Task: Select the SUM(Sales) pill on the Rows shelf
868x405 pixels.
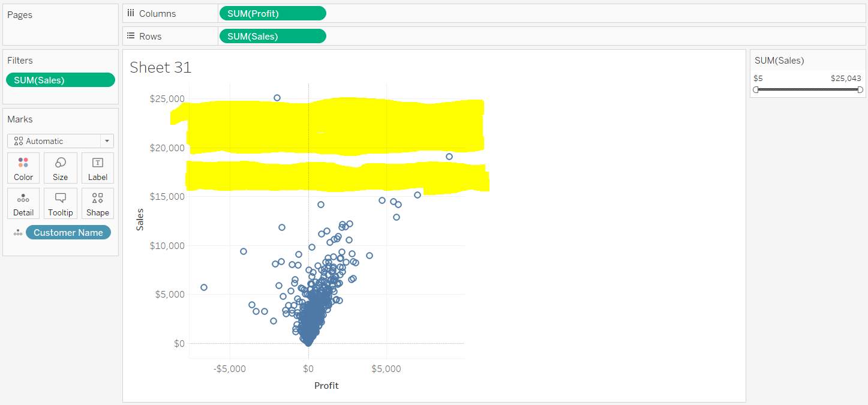Action: click(x=273, y=35)
